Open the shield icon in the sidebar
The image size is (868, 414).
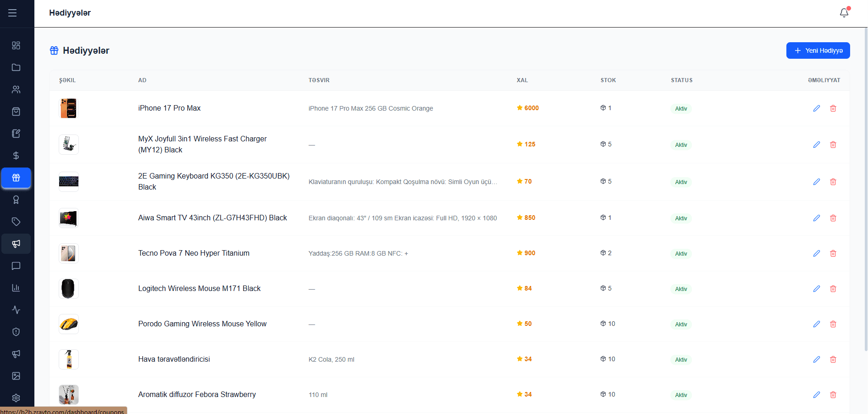[16, 332]
